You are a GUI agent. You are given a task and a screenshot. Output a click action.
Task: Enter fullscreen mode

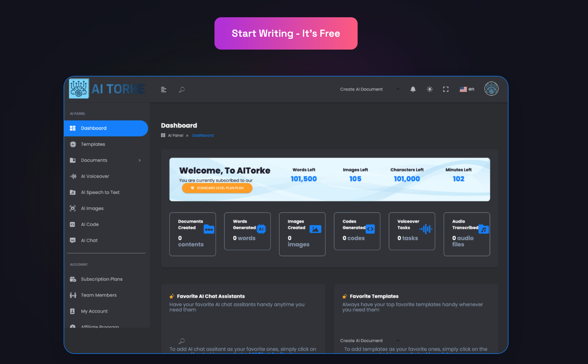click(x=445, y=89)
